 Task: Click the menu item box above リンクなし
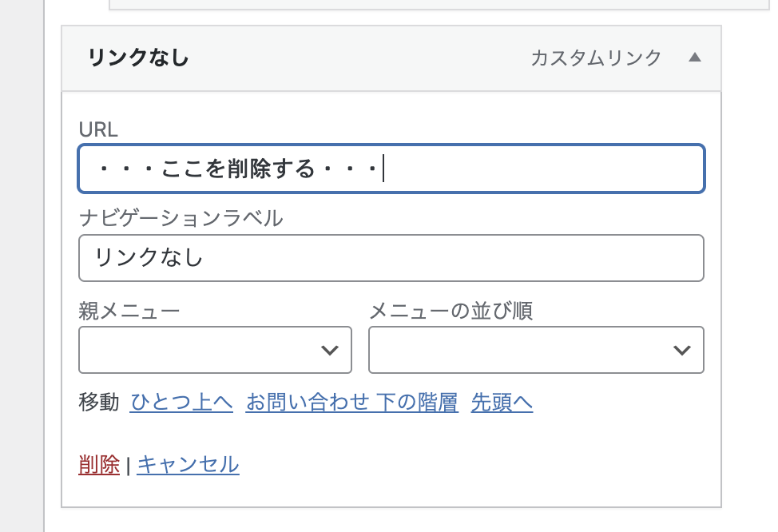(439, 5)
